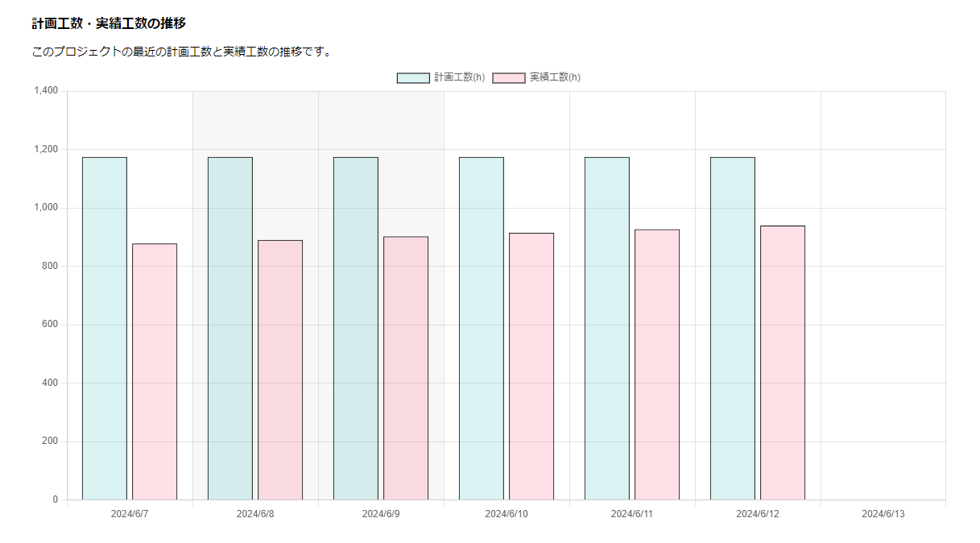Select the actual hours bar for 2024/6/8
This screenshot has height=543, width=980.
(x=280, y=370)
